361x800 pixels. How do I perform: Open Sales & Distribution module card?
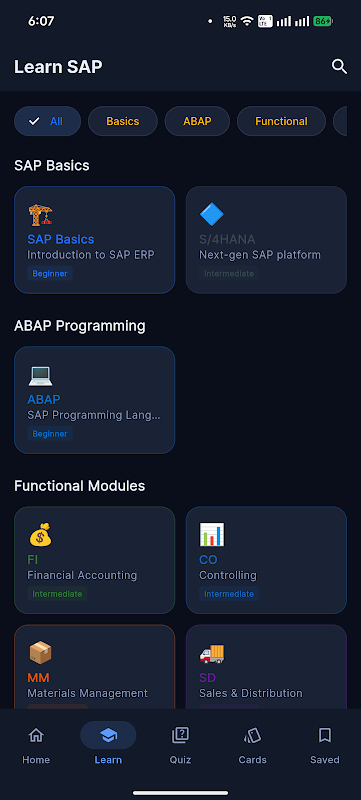(x=266, y=666)
